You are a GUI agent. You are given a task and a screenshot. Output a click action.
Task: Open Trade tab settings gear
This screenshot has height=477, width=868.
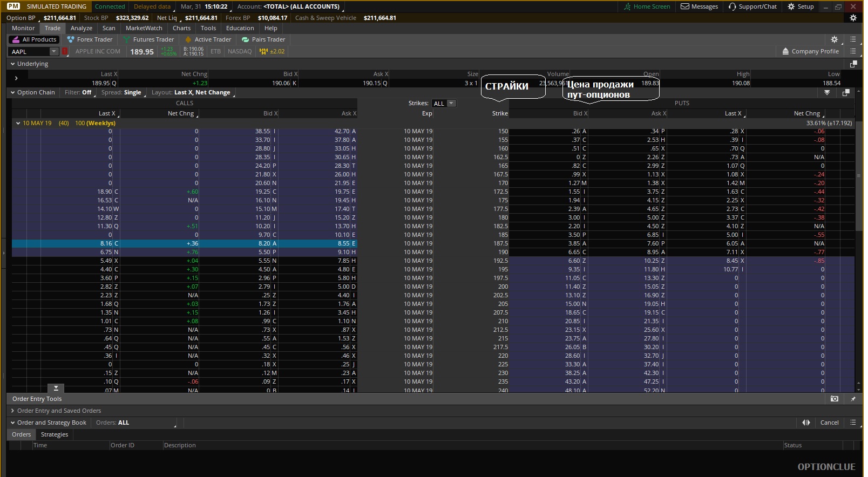834,39
